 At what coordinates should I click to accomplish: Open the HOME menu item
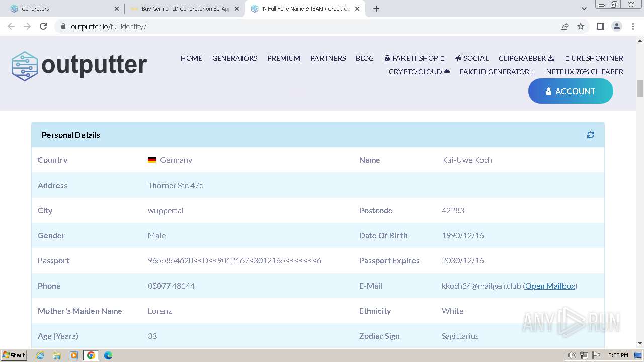click(x=191, y=58)
